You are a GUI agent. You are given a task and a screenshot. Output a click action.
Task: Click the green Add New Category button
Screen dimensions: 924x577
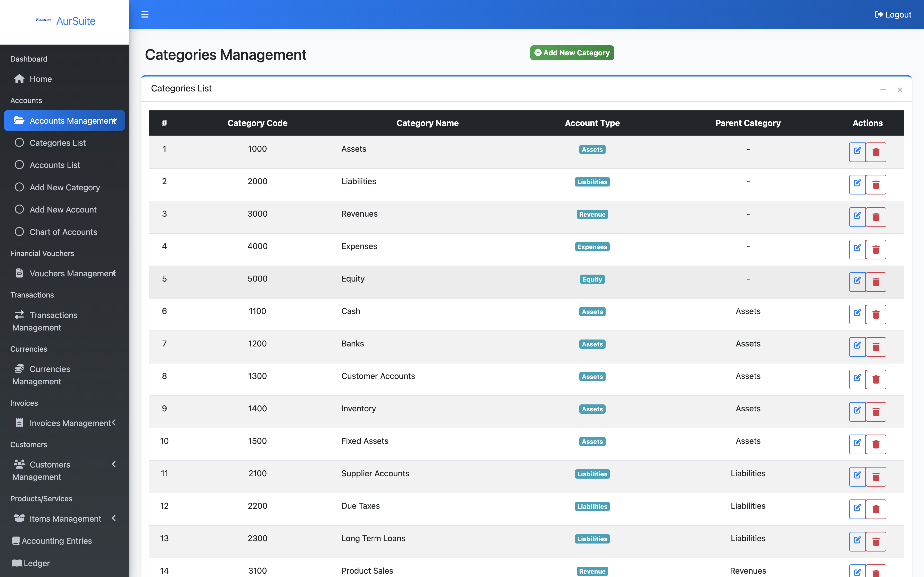pyautogui.click(x=572, y=53)
